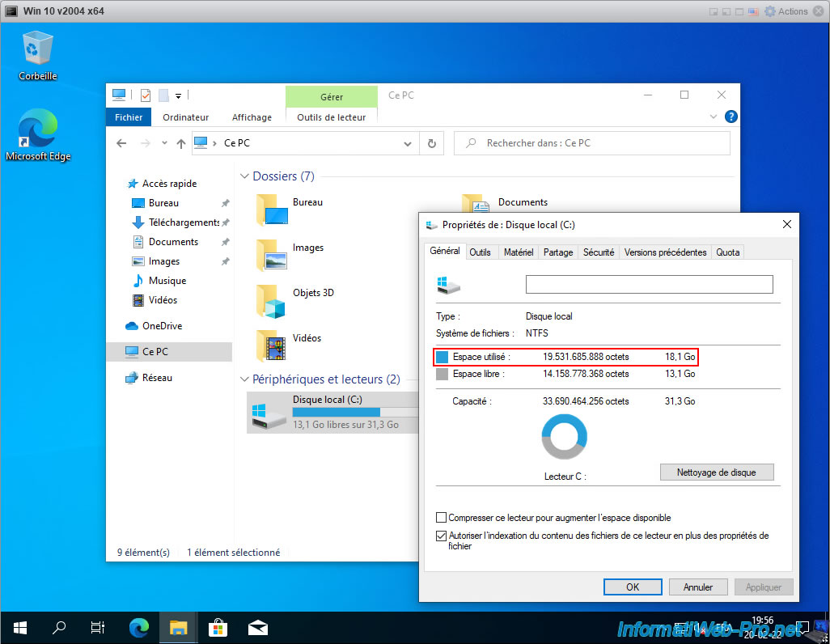Screen dimensions: 830x644
Task: Launch Edge from the taskbar
Action: tap(139, 628)
